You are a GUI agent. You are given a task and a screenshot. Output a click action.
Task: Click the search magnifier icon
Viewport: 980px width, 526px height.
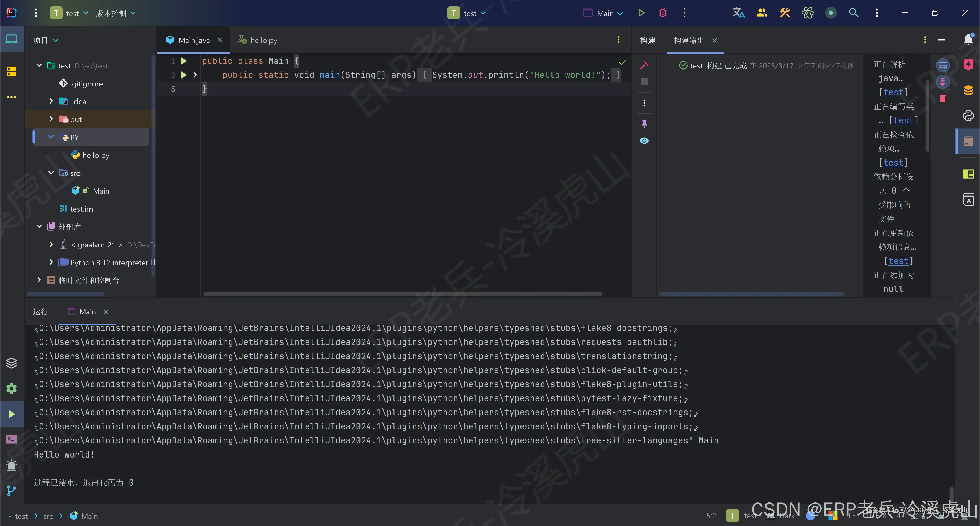[853, 13]
